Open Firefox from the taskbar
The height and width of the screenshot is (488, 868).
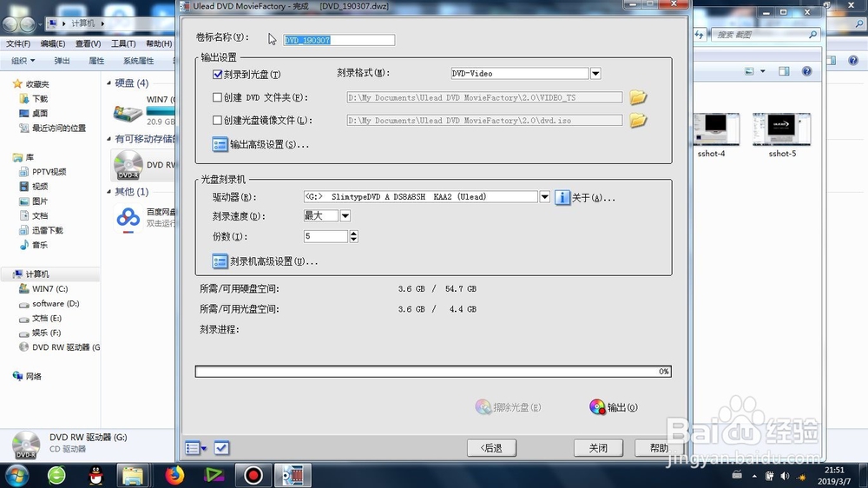pyautogui.click(x=174, y=475)
